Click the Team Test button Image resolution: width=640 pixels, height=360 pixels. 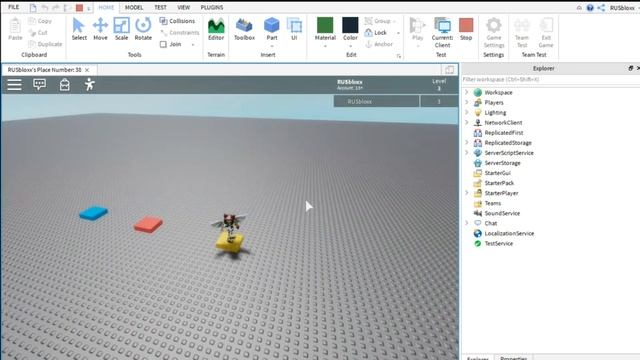point(522,33)
